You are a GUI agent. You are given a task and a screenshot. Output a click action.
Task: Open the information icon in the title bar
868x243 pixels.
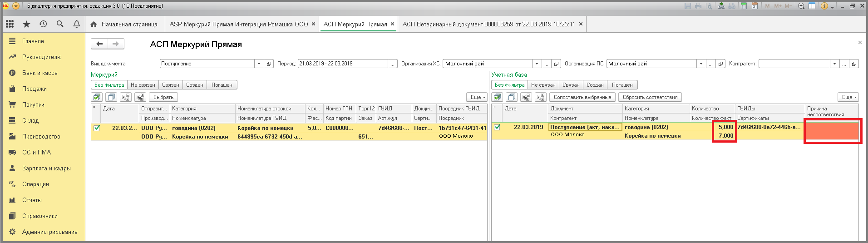point(824,6)
